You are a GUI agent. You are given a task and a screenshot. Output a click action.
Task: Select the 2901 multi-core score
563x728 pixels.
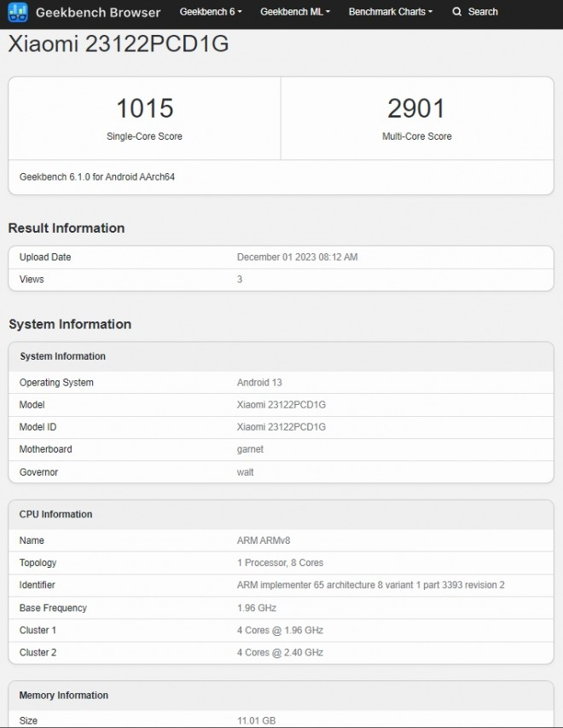(x=416, y=108)
